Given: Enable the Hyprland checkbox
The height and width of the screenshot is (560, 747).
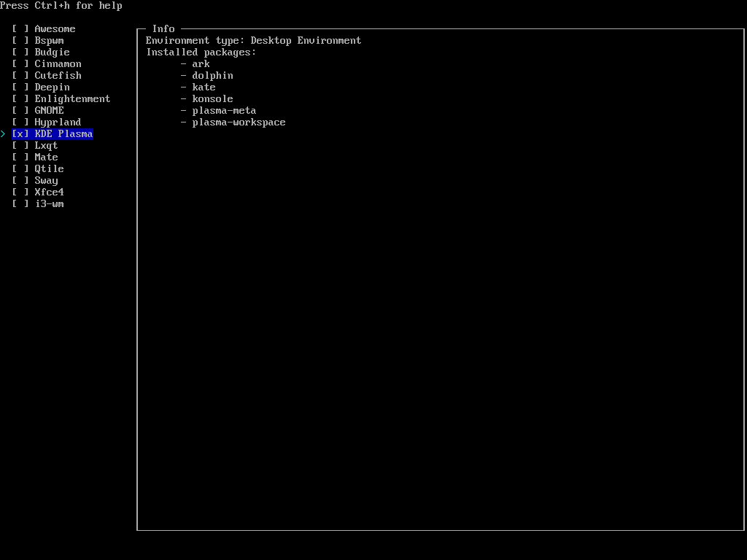Looking at the screenshot, I should (20, 122).
